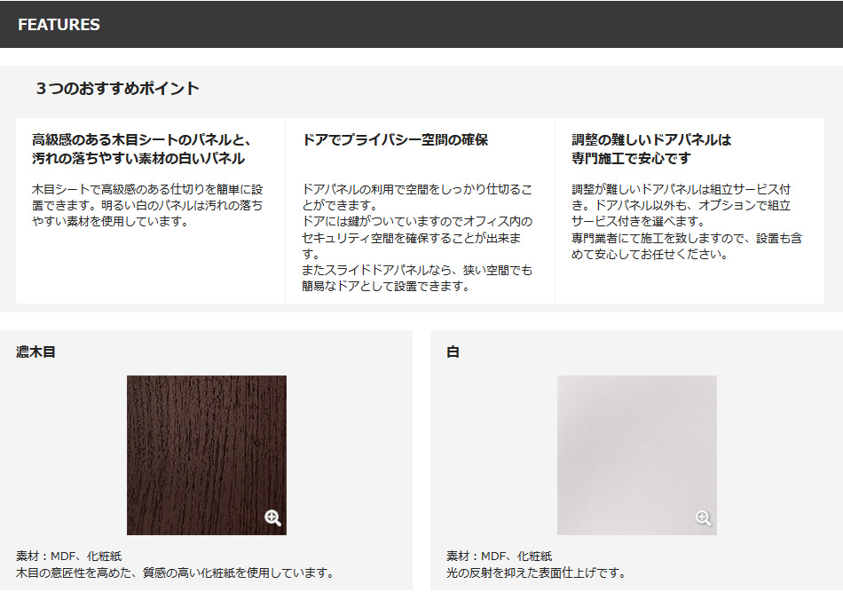
Task: Click heading 調整の難しいドアパネルは
Action: (x=651, y=140)
